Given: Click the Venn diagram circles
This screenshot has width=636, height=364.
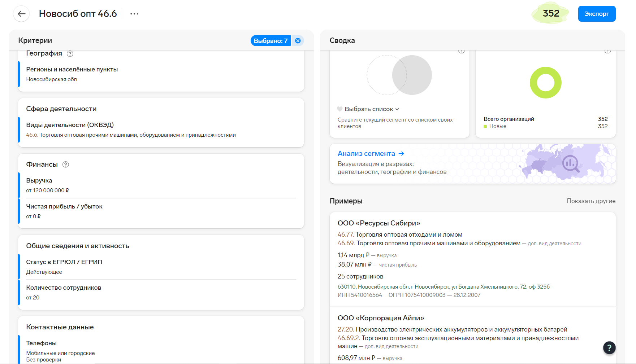Looking at the screenshot, I should (x=399, y=75).
